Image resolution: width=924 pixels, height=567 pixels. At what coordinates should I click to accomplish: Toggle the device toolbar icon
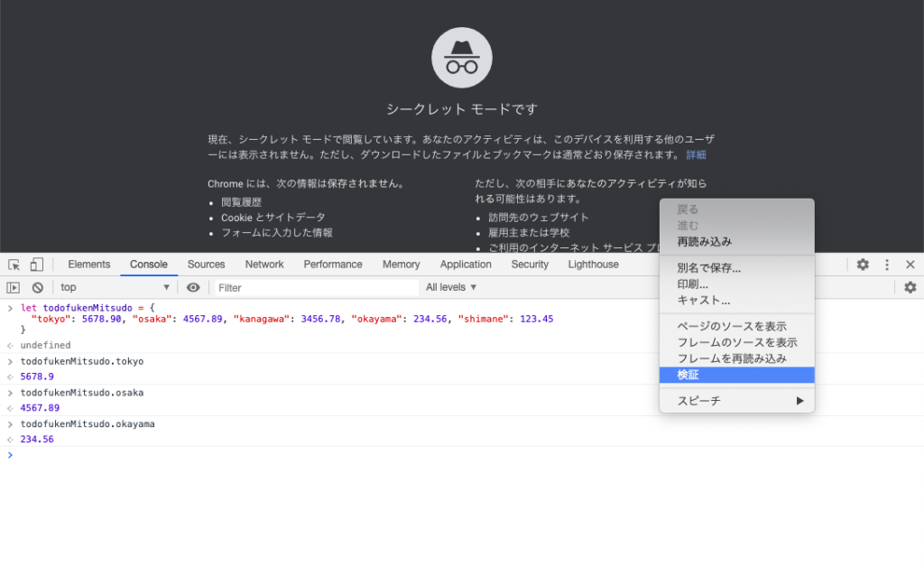36,265
